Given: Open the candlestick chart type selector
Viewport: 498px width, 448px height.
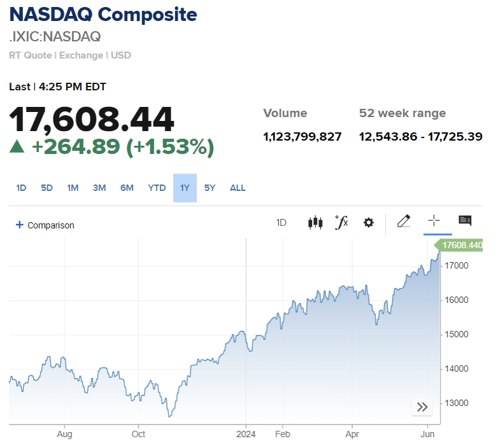Looking at the screenshot, I should tap(315, 222).
